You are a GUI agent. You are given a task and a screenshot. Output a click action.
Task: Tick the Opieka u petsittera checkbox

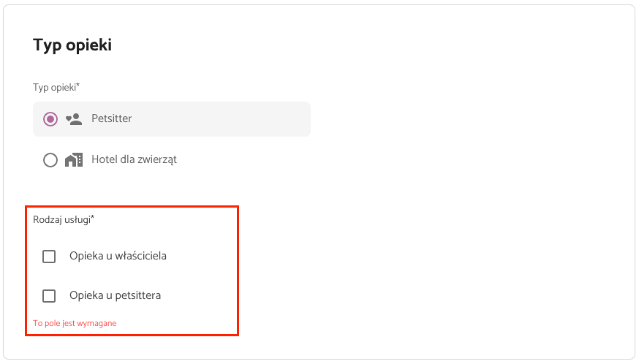(49, 296)
